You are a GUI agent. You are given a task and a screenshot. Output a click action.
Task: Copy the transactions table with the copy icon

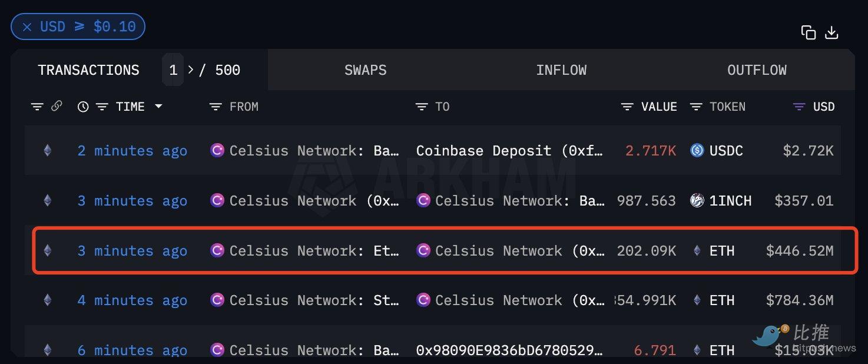click(x=809, y=32)
